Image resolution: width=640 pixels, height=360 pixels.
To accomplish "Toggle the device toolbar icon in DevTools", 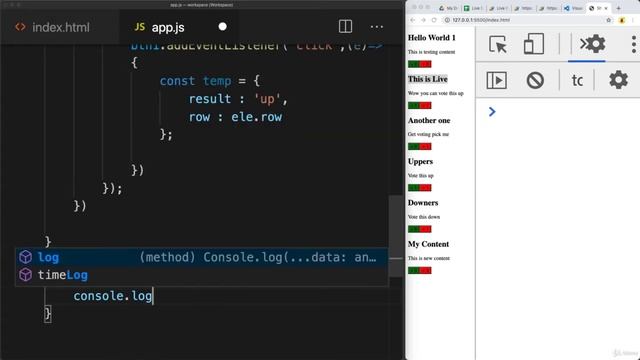I will pos(534,44).
